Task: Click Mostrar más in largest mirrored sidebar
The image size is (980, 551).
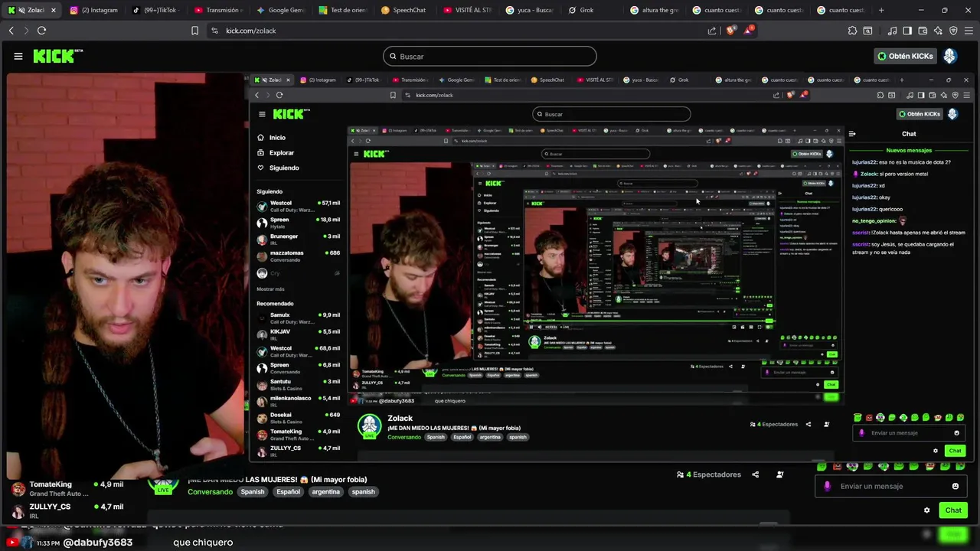Action: (x=270, y=289)
